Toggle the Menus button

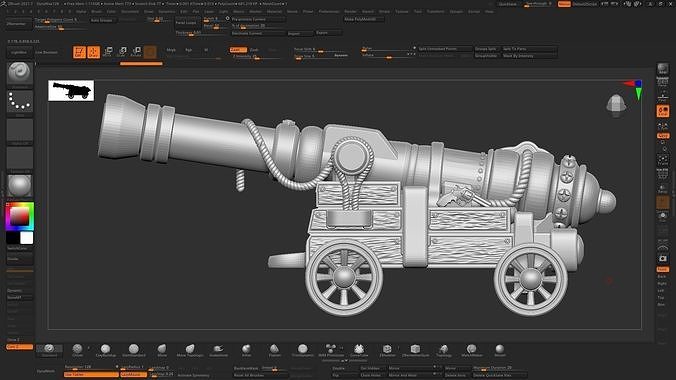(564, 4)
